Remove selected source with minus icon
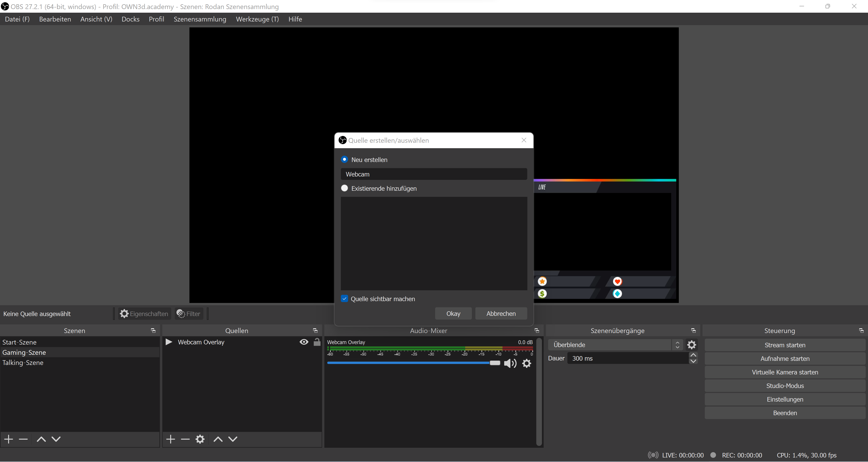 point(185,439)
